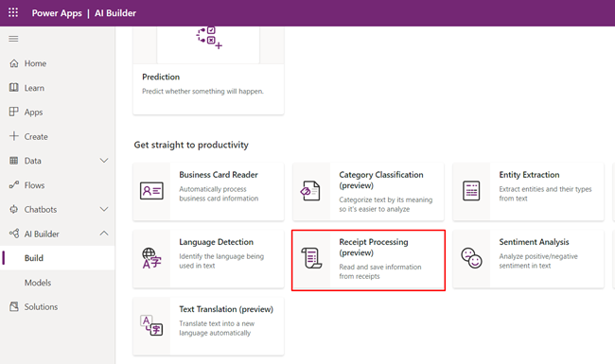This screenshot has height=364, width=615.
Task: Select Create in the sidebar
Action: [x=36, y=136]
